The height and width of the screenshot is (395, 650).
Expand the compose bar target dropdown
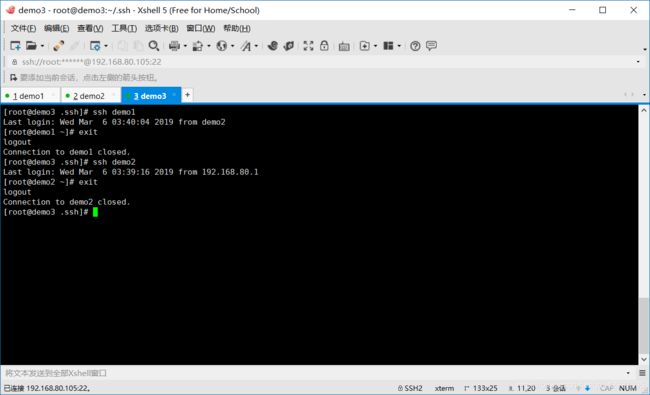point(628,373)
